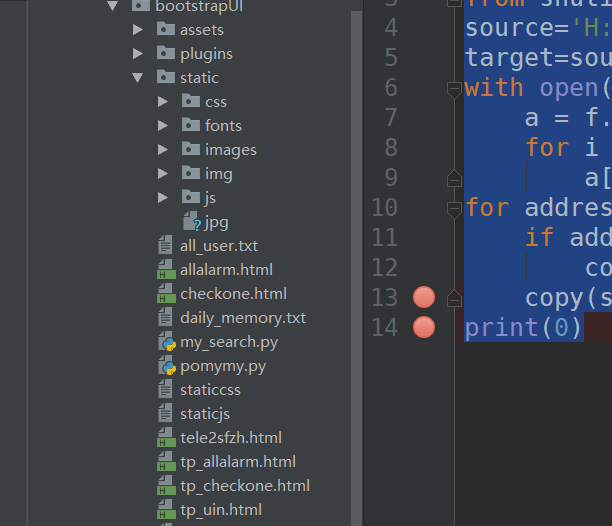Screen dimensions: 612x526
Task: Collapse the bootstrapUI folder arrow
Action: 113,5
